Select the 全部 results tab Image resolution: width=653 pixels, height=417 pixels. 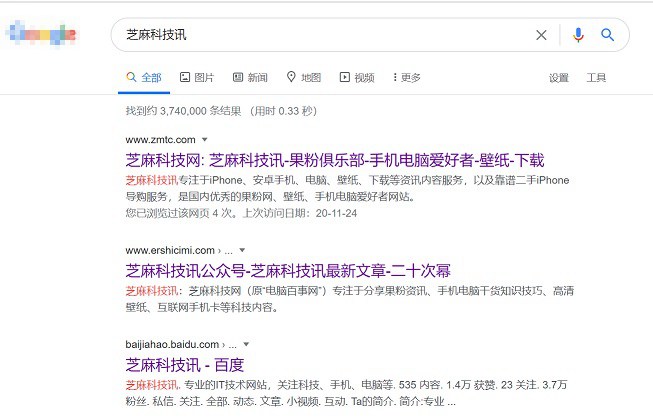pos(144,77)
